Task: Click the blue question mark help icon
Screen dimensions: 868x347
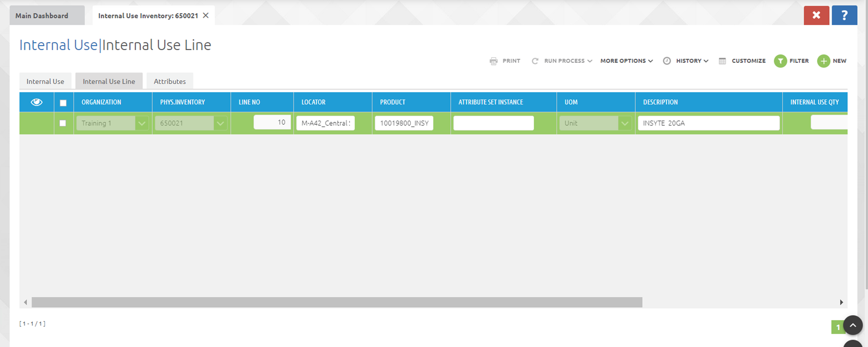Action: (x=844, y=15)
